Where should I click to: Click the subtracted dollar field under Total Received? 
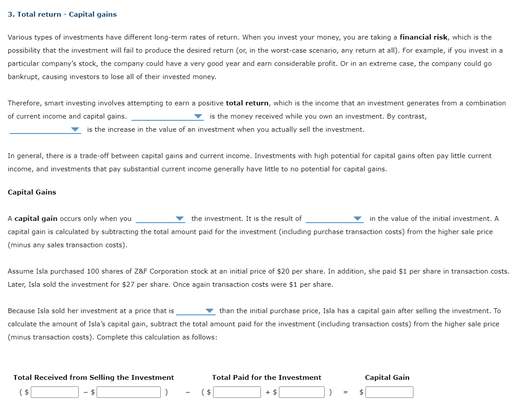coord(128,392)
